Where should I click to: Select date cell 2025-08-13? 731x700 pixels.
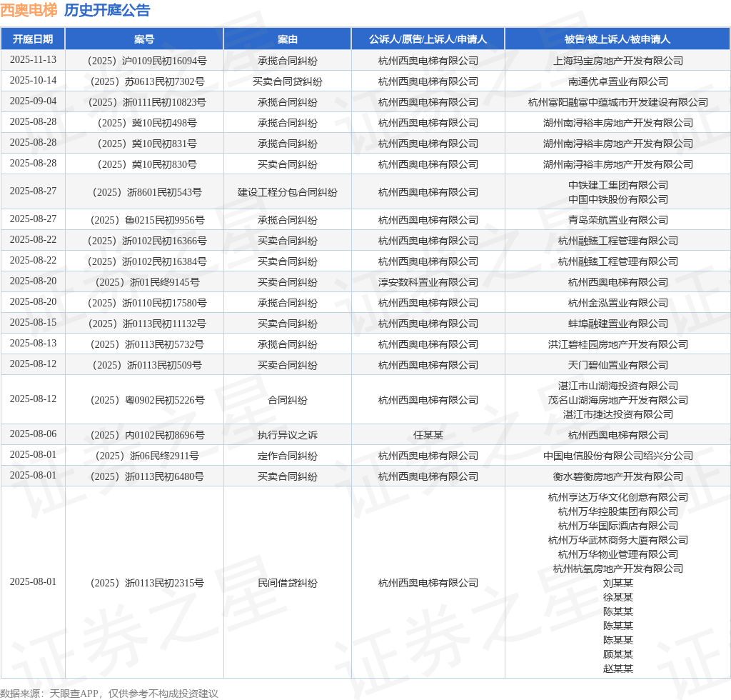coord(33,344)
